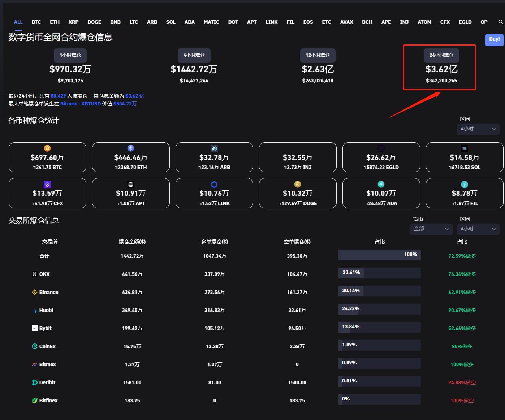Click the Cardano icon in the $10.07万 card

click(x=381, y=184)
